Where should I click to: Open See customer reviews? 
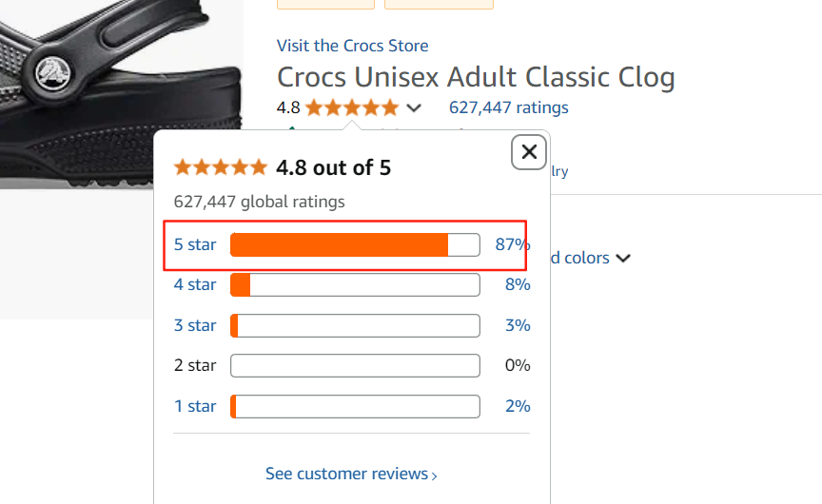[347, 474]
